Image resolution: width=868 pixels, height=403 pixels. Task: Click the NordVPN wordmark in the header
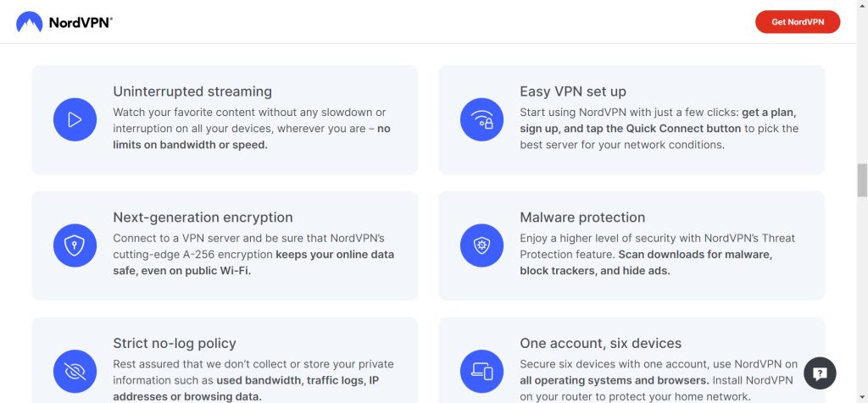coord(81,23)
